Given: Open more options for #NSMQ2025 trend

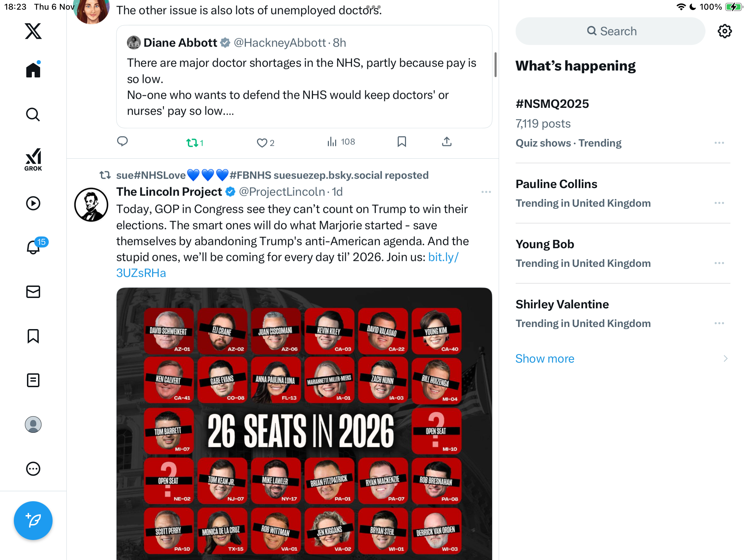Looking at the screenshot, I should (x=719, y=143).
